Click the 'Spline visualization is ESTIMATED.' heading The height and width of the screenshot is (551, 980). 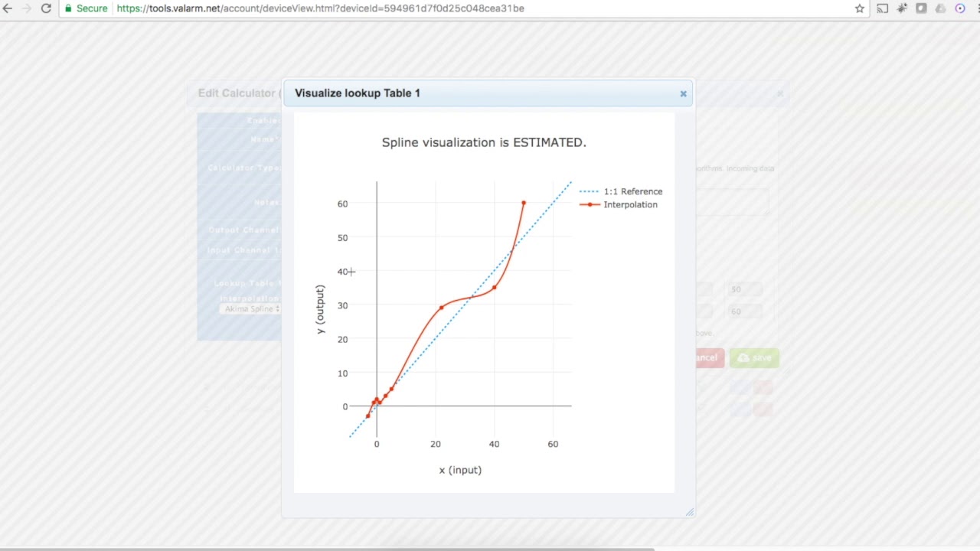pos(484,142)
